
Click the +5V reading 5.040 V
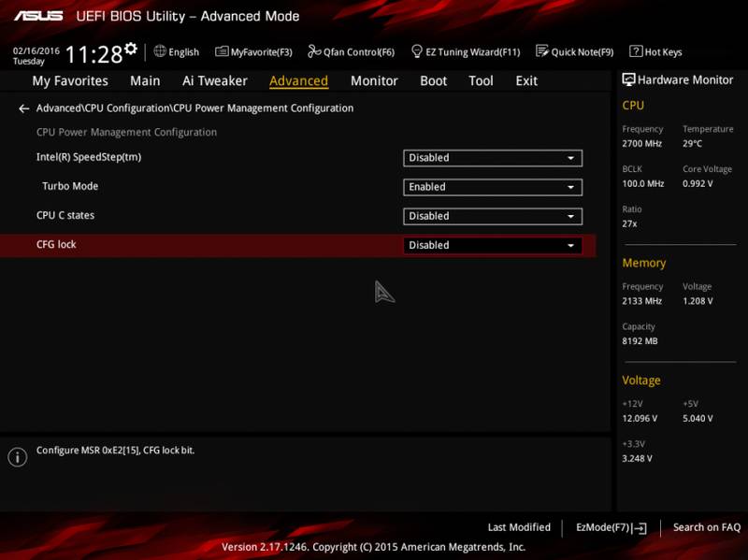click(x=698, y=418)
